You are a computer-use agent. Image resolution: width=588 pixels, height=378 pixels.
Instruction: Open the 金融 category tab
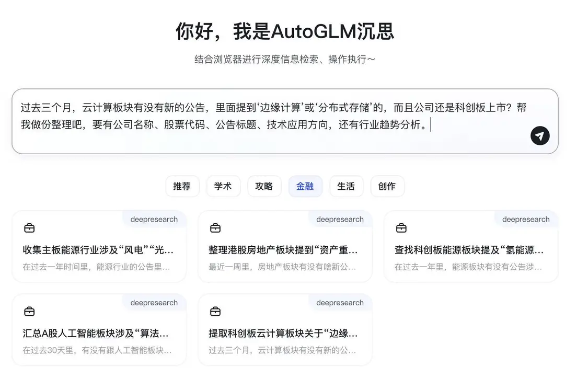305,186
